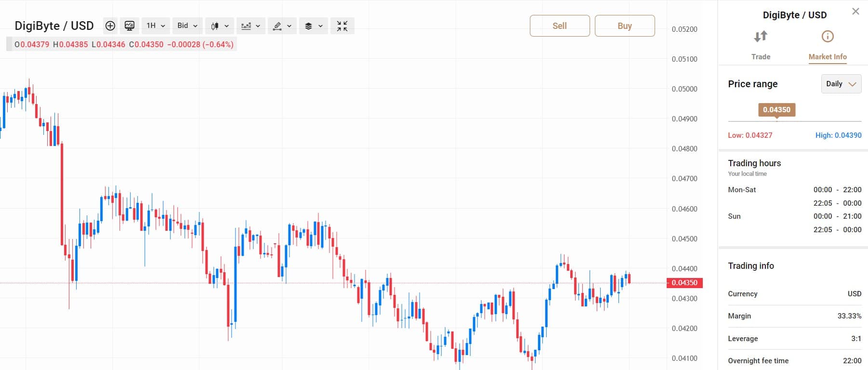Click the 0.04350 price range marker

tap(776, 110)
